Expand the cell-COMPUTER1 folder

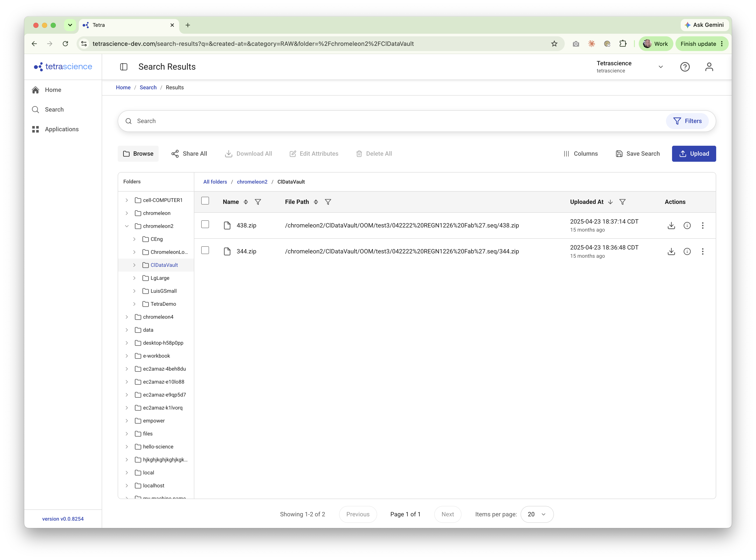coord(127,200)
